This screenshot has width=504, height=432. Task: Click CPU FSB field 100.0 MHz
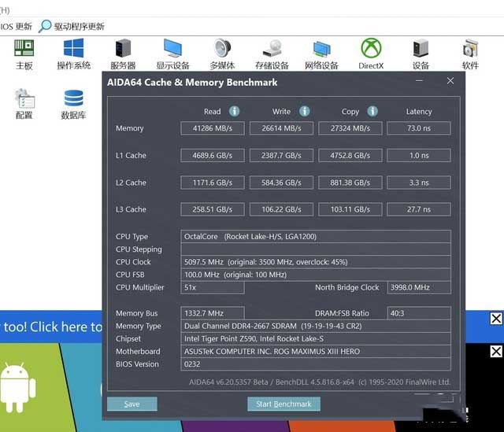tap(316, 275)
